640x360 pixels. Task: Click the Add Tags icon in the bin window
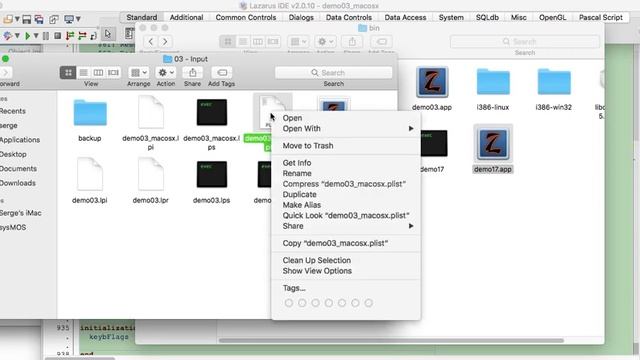[381, 42]
